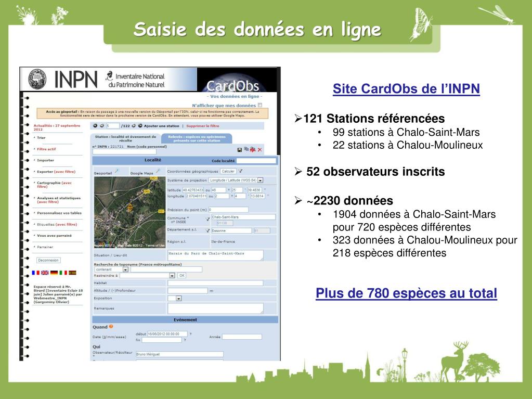Select the Station localité et évenement tab
The image size is (532, 399).
125,138
